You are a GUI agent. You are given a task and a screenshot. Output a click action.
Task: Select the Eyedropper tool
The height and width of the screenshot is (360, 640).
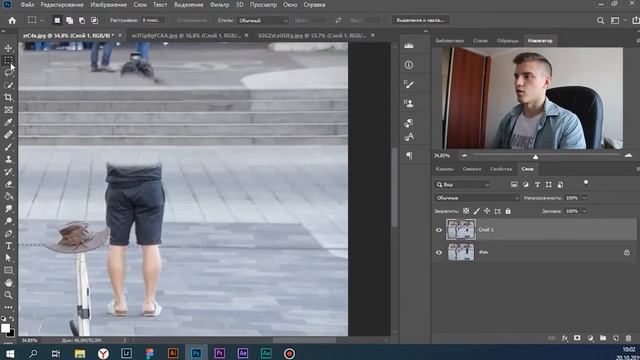pos(8,122)
